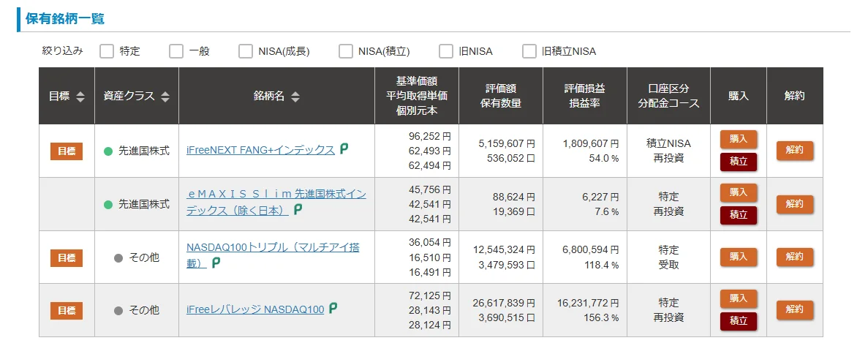Screen dimensions: 868x354
Task: Click 積立 button for iFreeレバレッジ NASDAQ100
Action: tap(739, 321)
